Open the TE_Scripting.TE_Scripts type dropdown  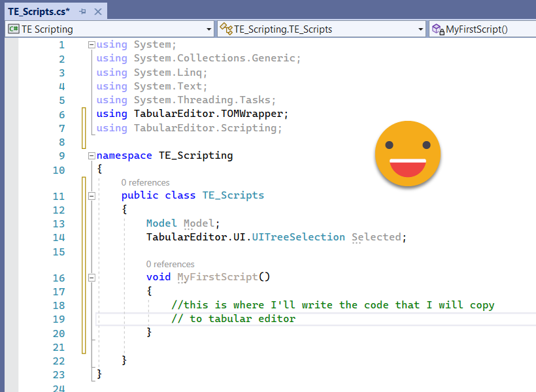point(421,29)
